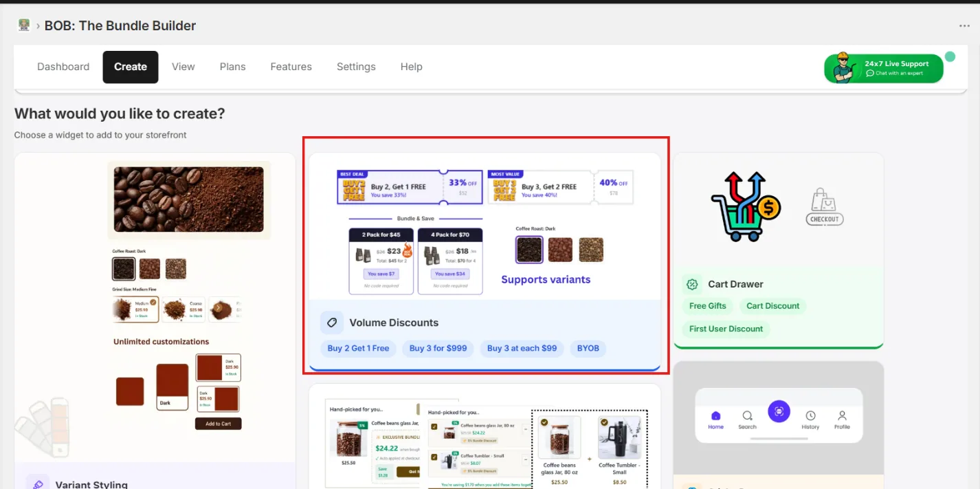Click the shopping cart with arrows icon
Viewport: 980px width, 489px height.
tap(746, 206)
